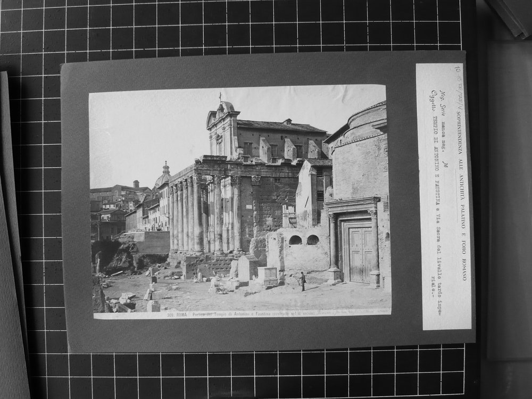Click the handwritten inventory number on the label
The height and width of the screenshot is (399, 532).
[460, 88]
